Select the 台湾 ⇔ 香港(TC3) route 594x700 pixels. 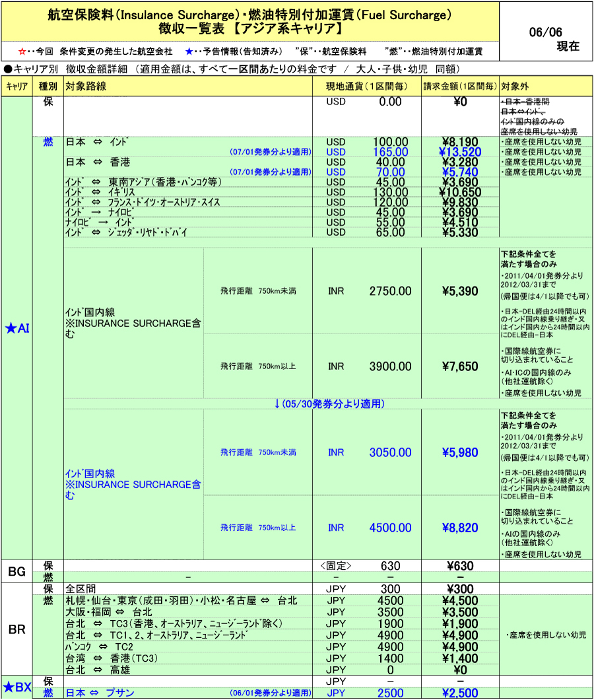pos(112,658)
